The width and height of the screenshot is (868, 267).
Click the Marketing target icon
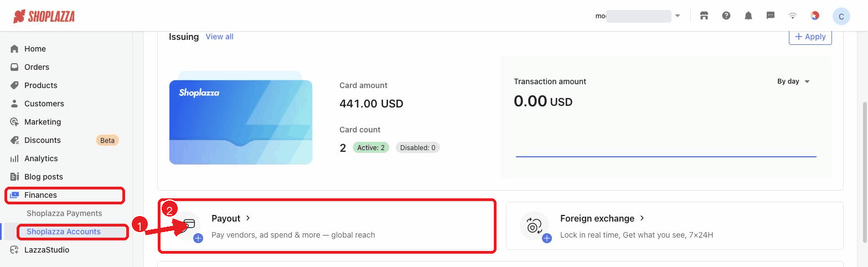click(x=14, y=122)
